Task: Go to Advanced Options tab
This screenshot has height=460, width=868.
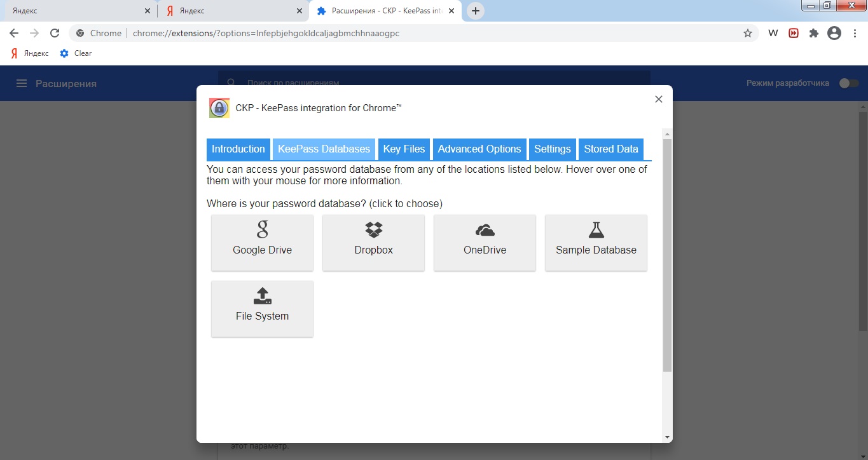Action: pos(479,149)
